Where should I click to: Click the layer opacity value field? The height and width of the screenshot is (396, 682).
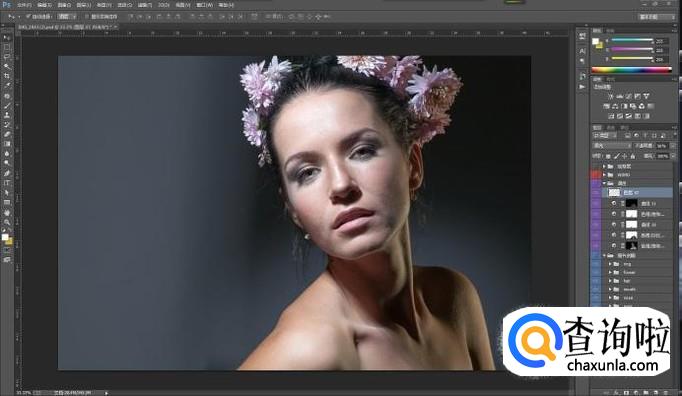click(x=662, y=146)
